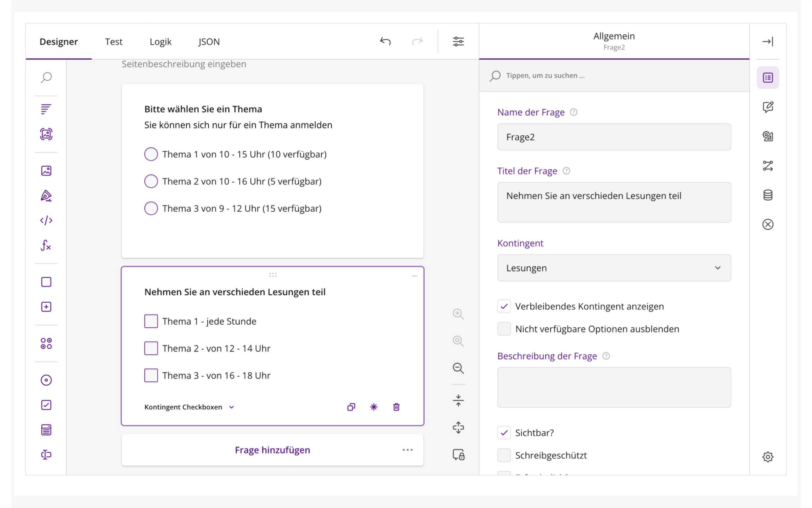Check Thema 3 - von 16 - 18 Uhr
This screenshot has height=508, width=812.
[x=151, y=375]
